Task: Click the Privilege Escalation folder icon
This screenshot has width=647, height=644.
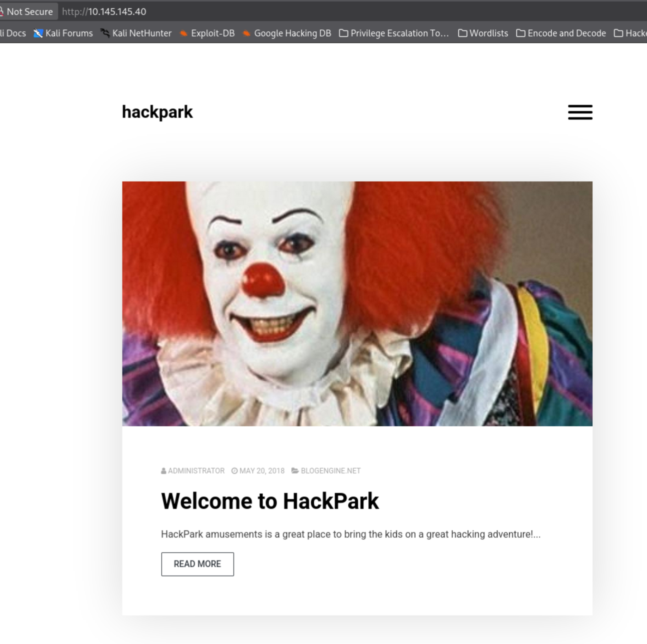Action: (343, 33)
